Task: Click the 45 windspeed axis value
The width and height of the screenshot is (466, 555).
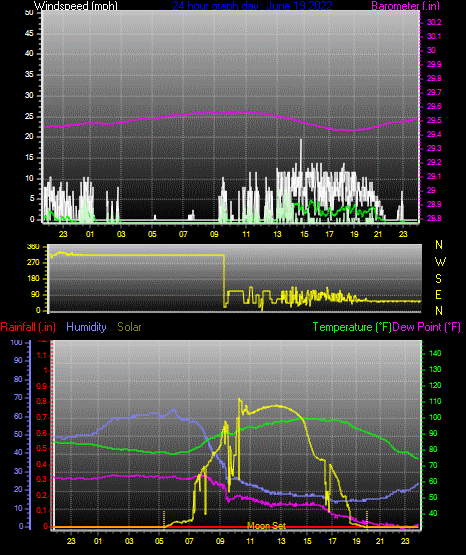Action: 29,33
